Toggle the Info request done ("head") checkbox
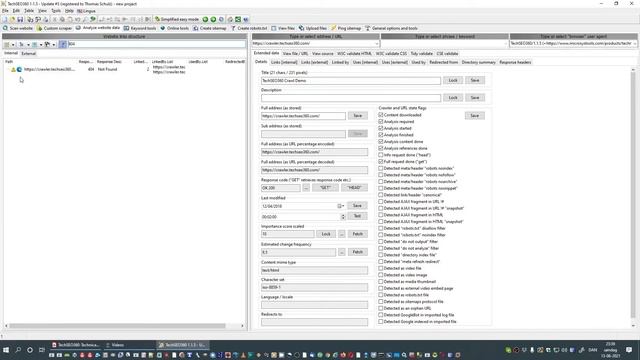The width and height of the screenshot is (640, 360). (x=381, y=155)
